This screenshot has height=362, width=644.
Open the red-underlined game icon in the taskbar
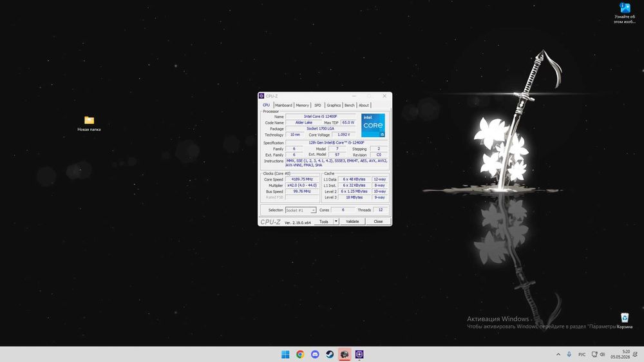345,354
